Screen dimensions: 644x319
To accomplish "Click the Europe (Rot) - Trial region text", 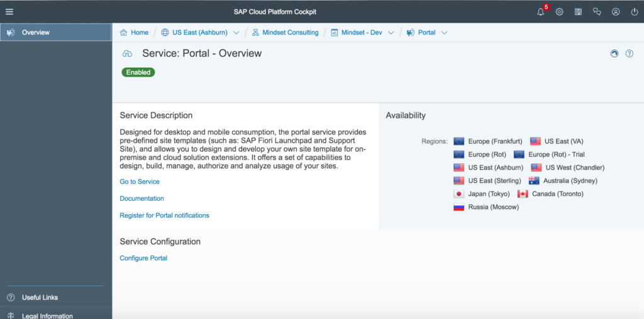I will pyautogui.click(x=557, y=154).
